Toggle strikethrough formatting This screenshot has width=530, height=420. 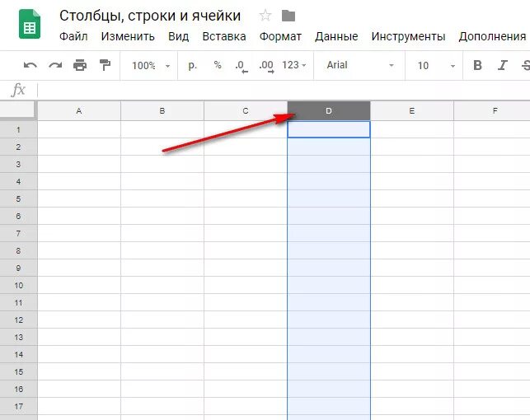point(526,65)
